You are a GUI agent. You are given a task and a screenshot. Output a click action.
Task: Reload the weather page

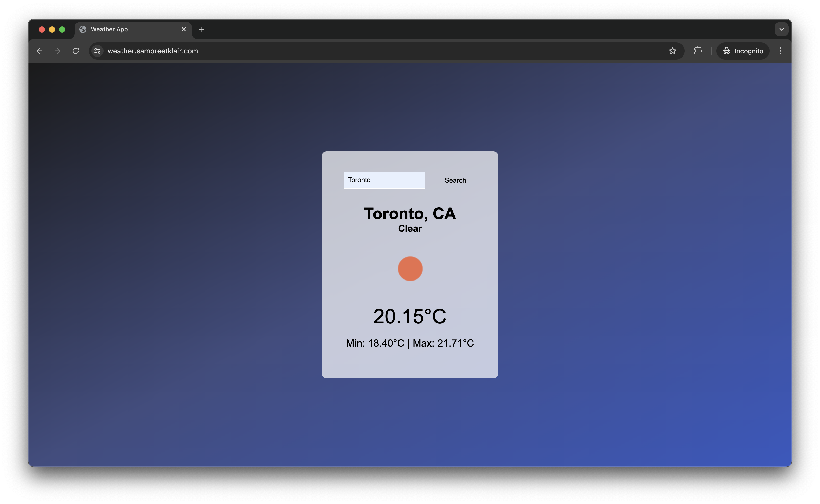(x=76, y=51)
